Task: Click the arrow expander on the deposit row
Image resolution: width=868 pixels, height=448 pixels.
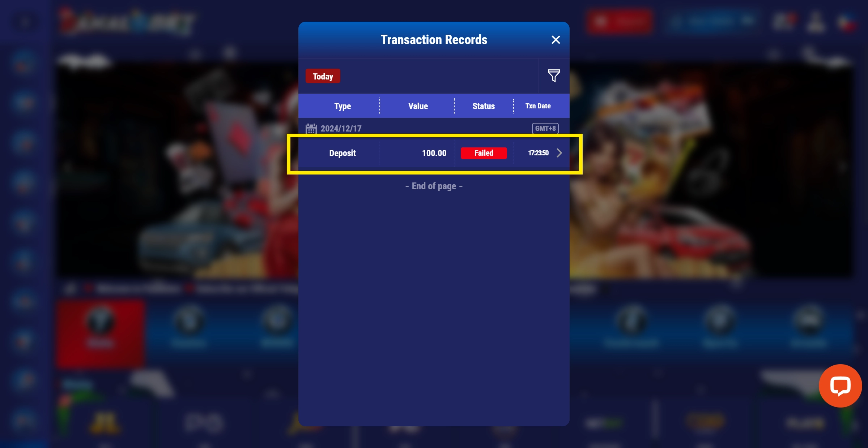Action: click(x=559, y=152)
